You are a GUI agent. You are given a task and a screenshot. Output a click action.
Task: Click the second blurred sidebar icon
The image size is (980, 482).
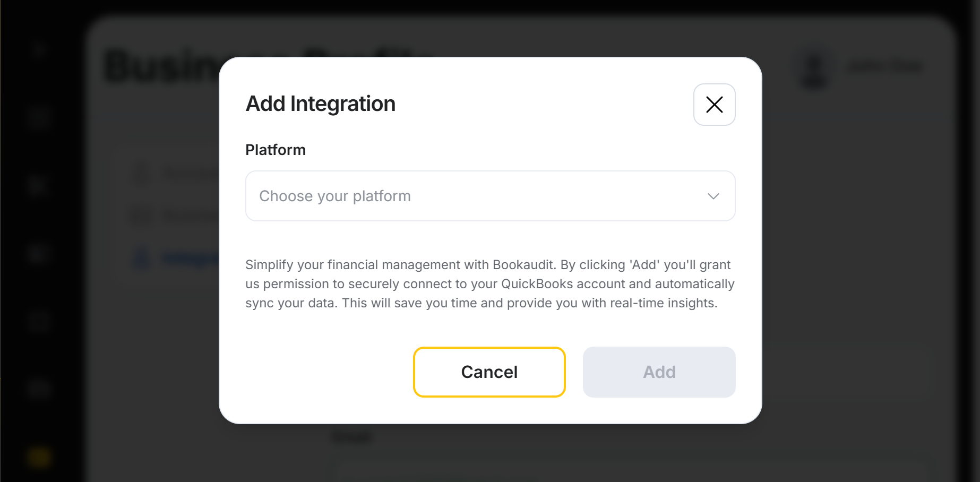click(x=39, y=117)
